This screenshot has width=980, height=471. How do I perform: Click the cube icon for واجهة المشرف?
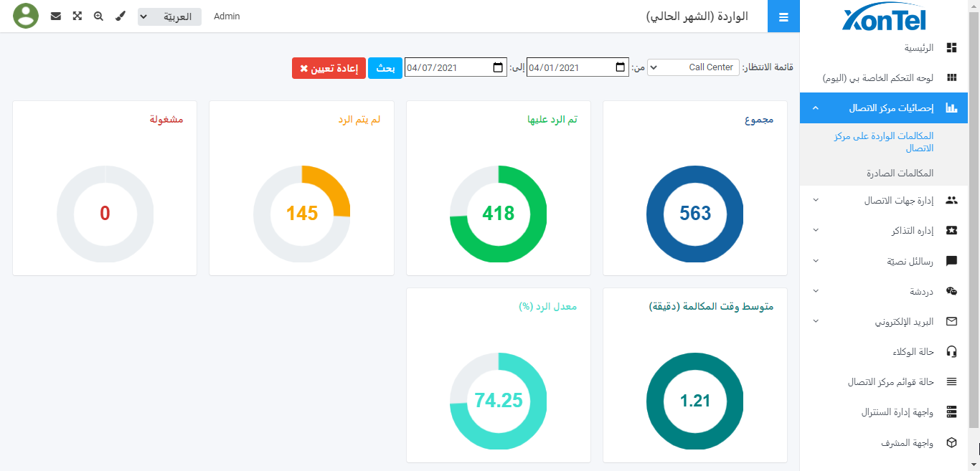[x=952, y=442]
